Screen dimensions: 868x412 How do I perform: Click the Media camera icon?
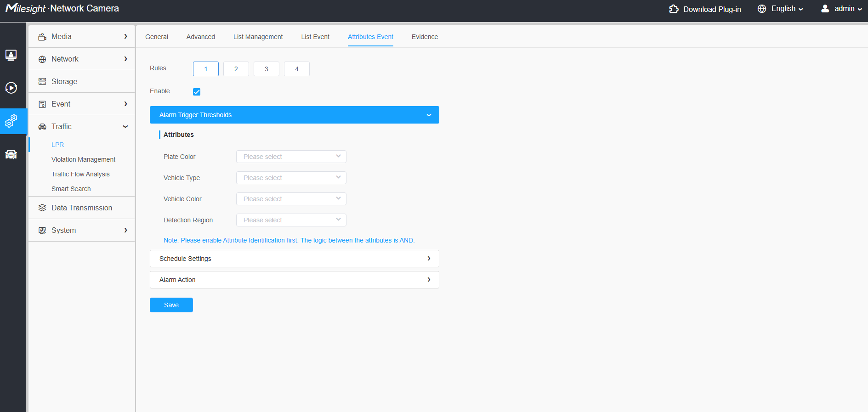[42, 37]
